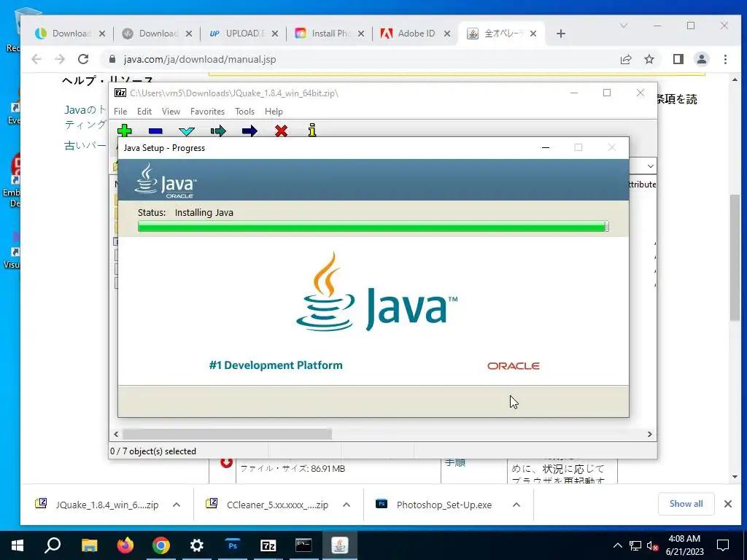Open 7-Zip from the taskbar

point(268,545)
